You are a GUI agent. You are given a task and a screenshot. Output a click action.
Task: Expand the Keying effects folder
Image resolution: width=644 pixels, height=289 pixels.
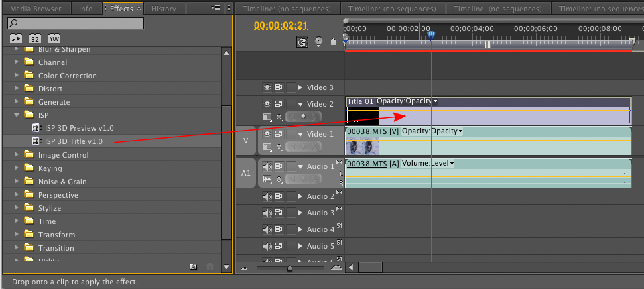pyautogui.click(x=17, y=168)
